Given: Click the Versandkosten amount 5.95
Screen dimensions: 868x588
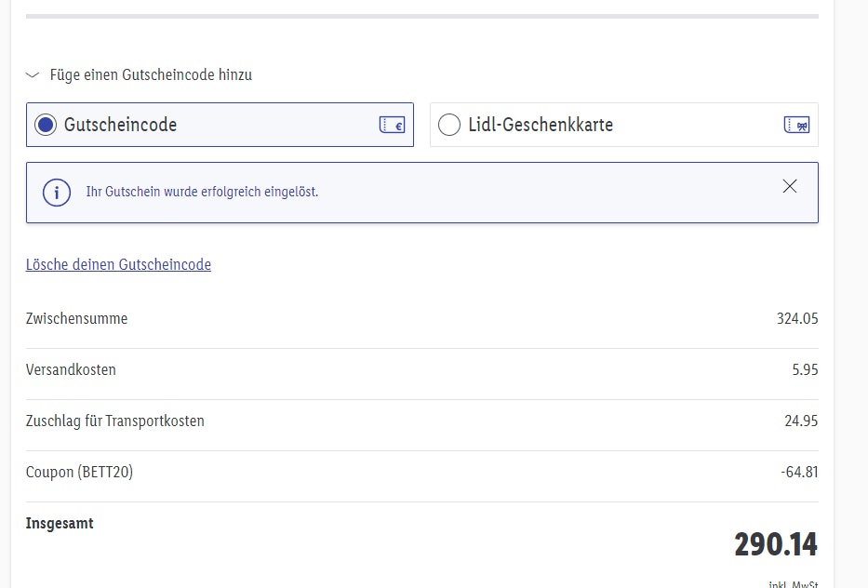Looking at the screenshot, I should (x=805, y=370).
